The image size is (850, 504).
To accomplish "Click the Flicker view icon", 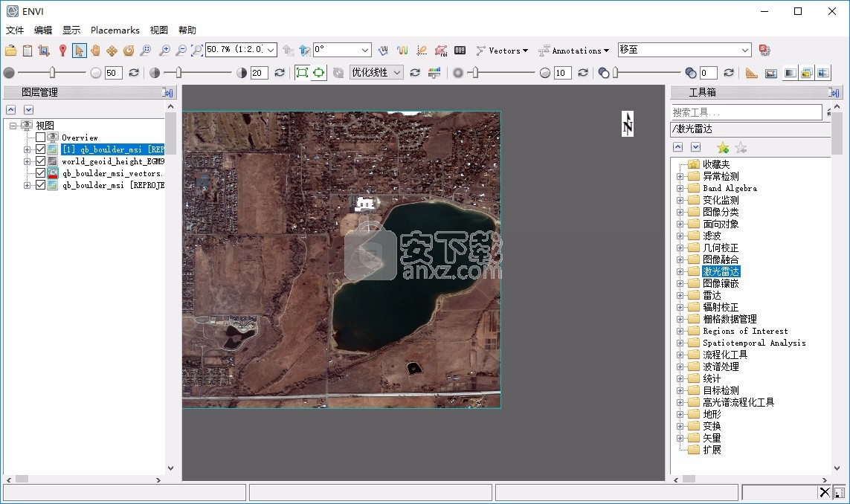I will [807, 73].
